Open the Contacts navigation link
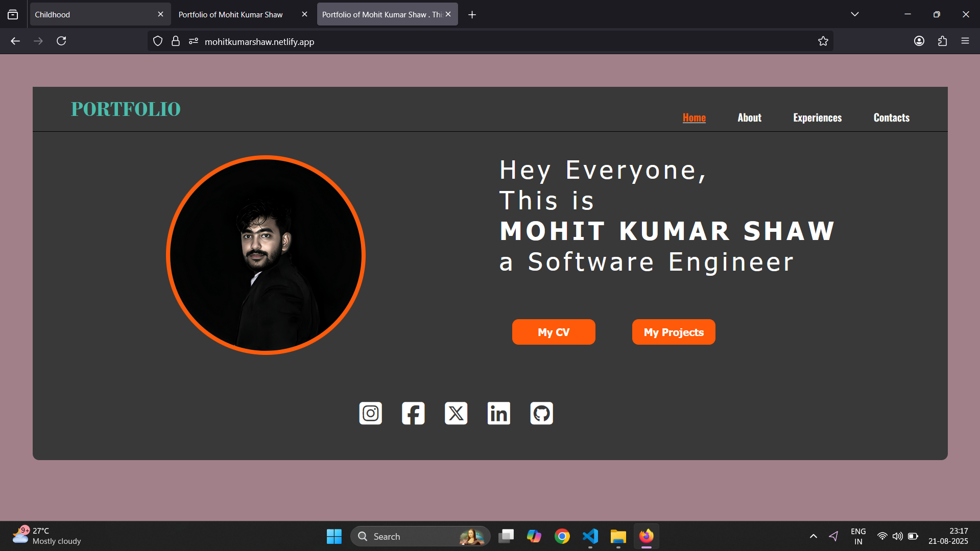 coord(891,117)
